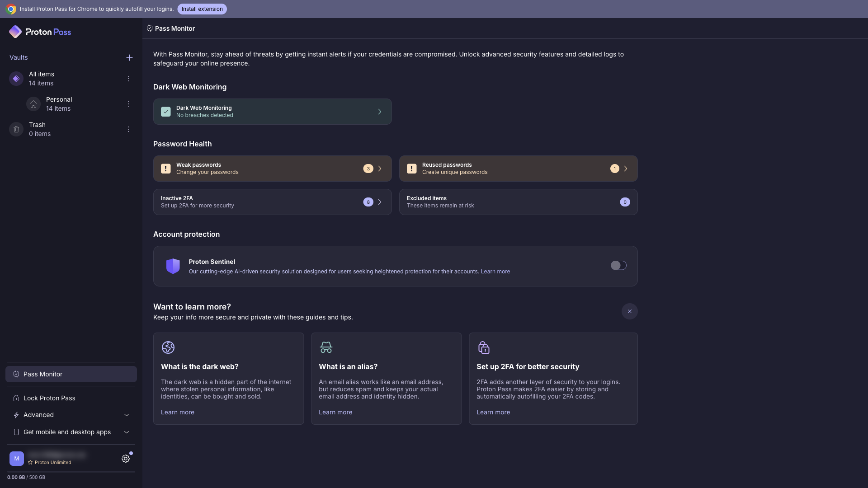Click the Trash bin icon
Image resolution: width=868 pixels, height=488 pixels.
click(16, 129)
